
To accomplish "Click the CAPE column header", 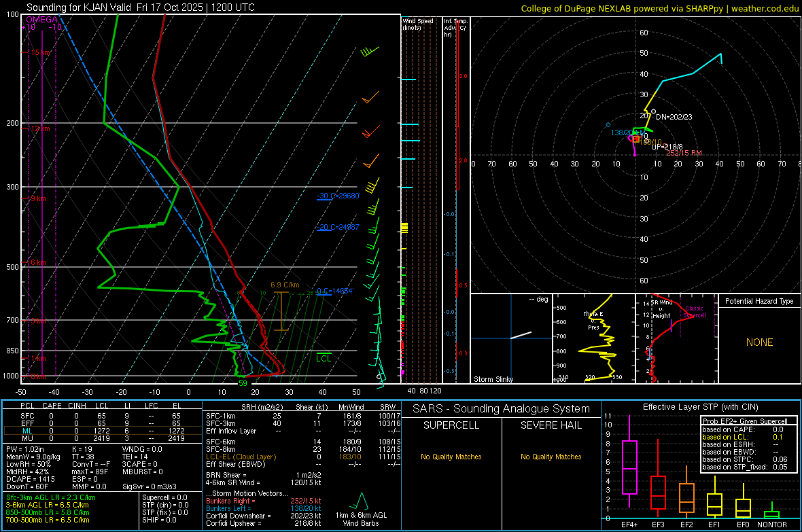I will pyautogui.click(x=52, y=406).
